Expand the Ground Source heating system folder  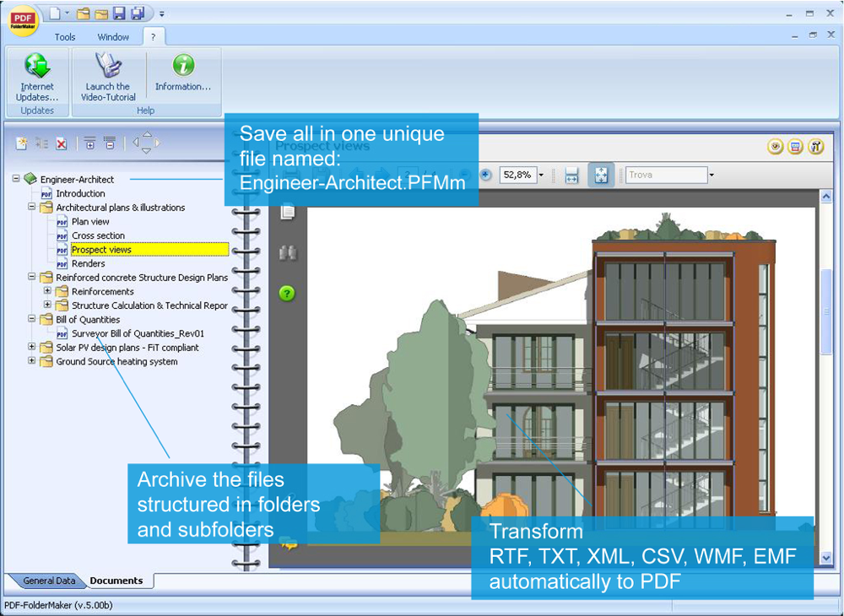tap(32, 360)
